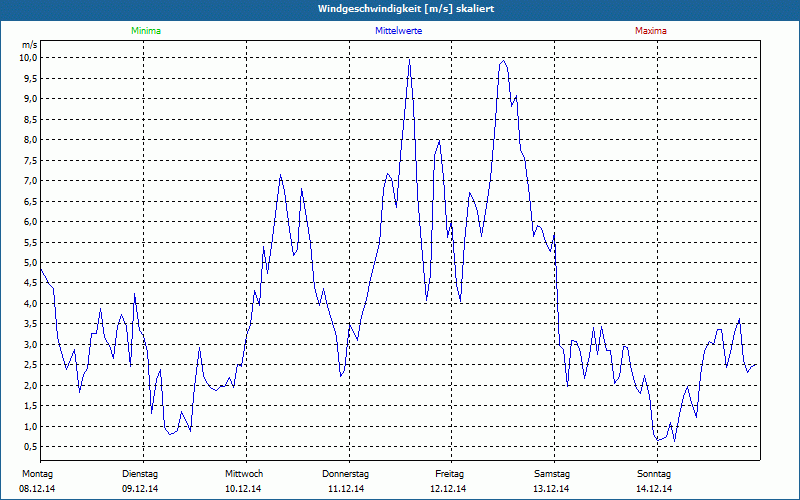Click the 4,0 y-axis value
This screenshot has width=800, height=500.
coord(31,304)
